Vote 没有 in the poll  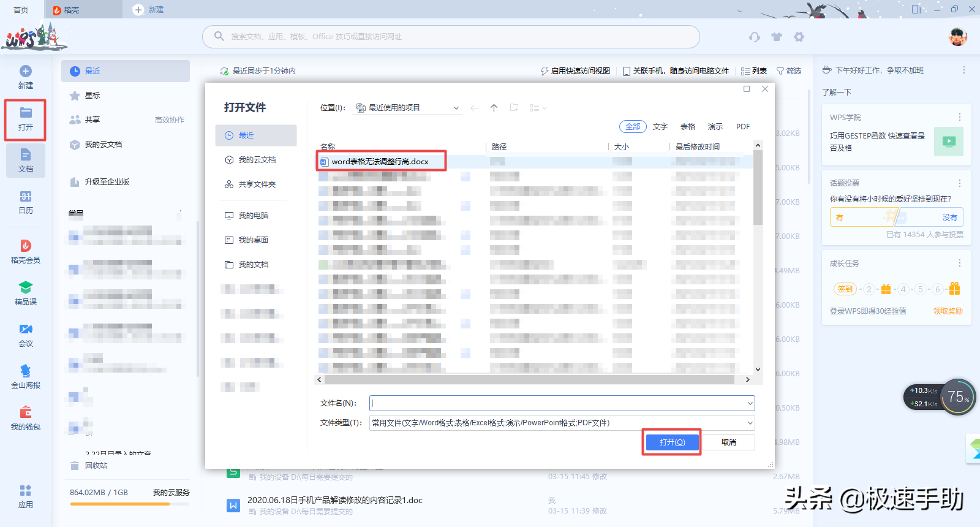pos(949,218)
